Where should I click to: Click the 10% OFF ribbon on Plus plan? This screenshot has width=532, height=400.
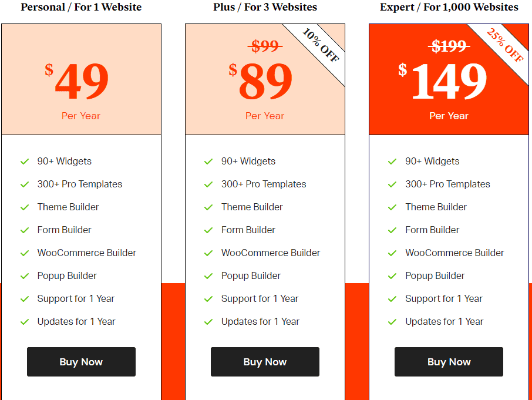pos(321,45)
